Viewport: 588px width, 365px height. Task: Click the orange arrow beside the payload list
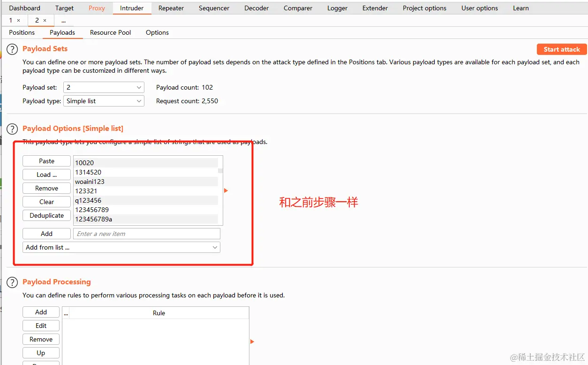point(226,190)
